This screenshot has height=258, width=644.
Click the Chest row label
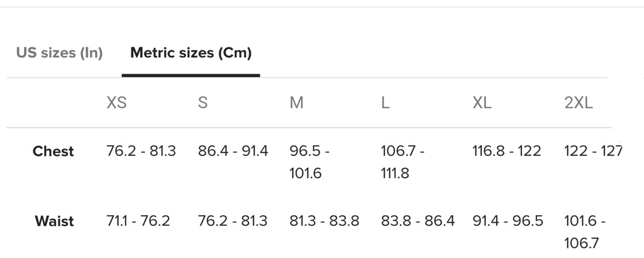click(53, 152)
